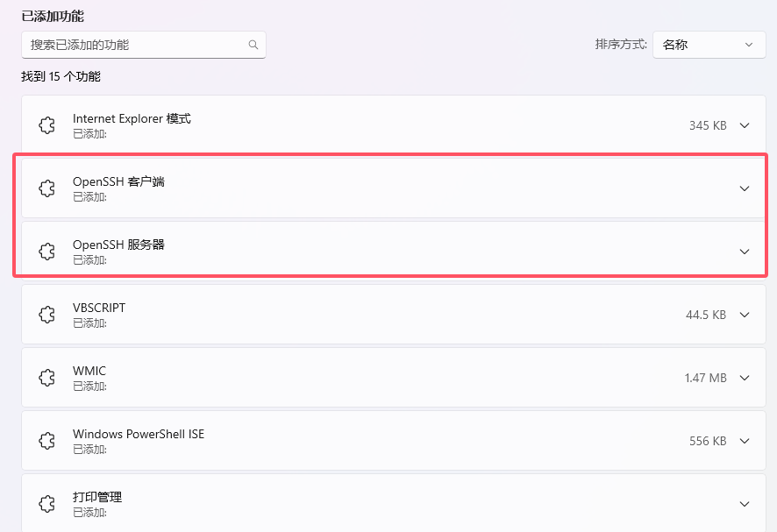Select the VBSCRIPT feature name

(x=99, y=308)
